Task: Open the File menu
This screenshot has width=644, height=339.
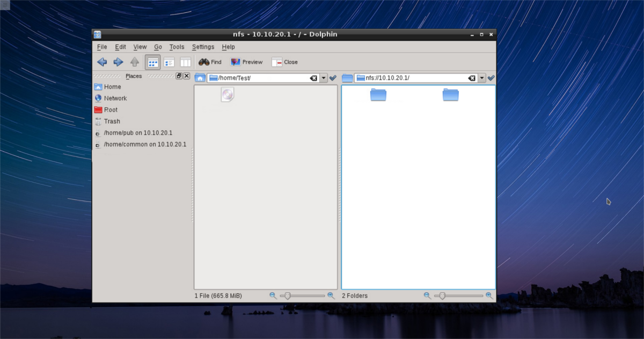Action: click(x=102, y=47)
